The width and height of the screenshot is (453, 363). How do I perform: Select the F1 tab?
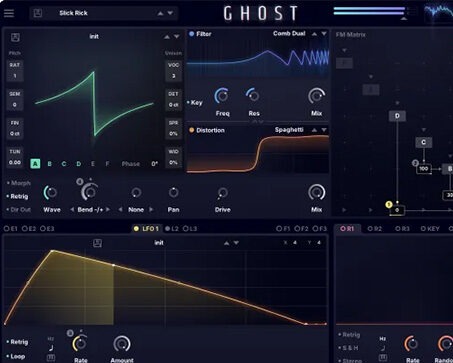(x=283, y=229)
